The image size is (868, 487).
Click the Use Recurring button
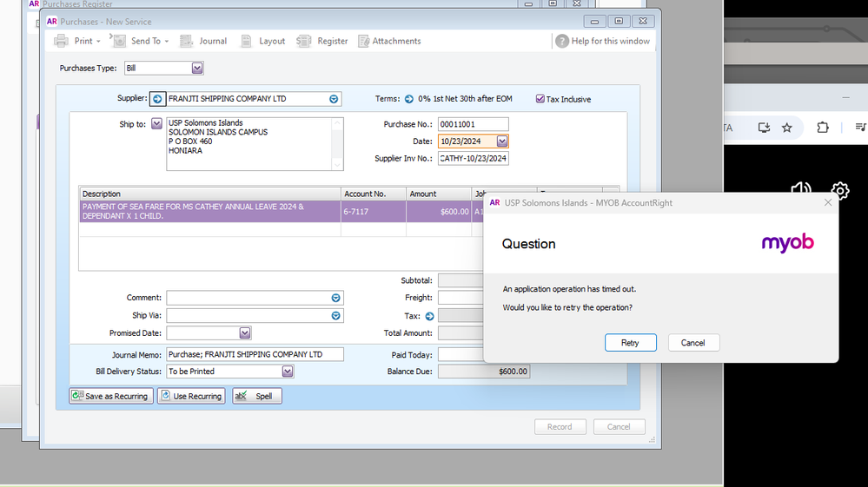(x=191, y=396)
